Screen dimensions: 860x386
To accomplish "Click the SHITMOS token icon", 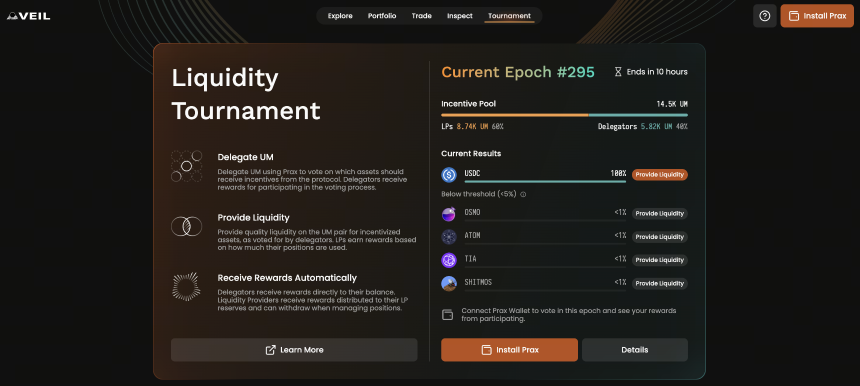I will [449, 283].
